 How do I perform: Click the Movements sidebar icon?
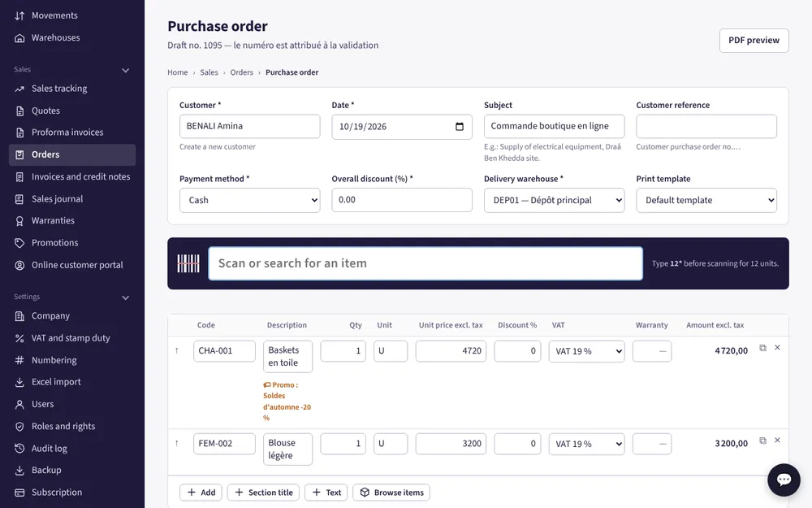[19, 15]
